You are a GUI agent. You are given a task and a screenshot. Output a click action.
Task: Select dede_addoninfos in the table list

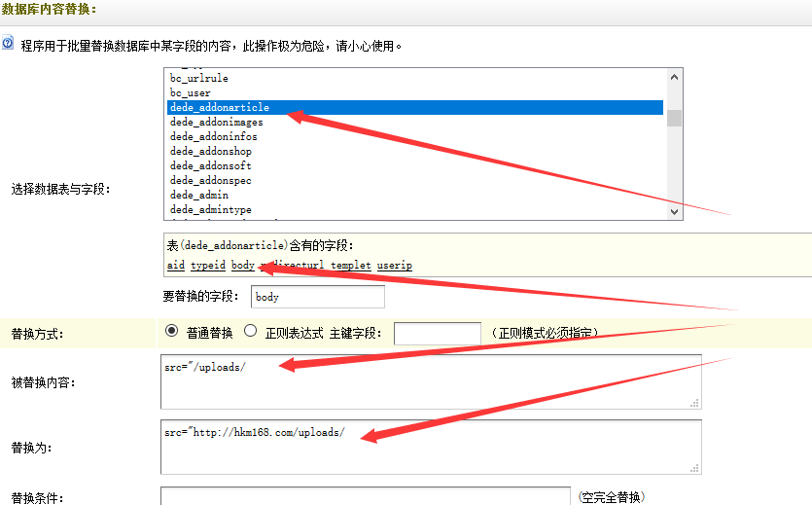tap(415, 136)
